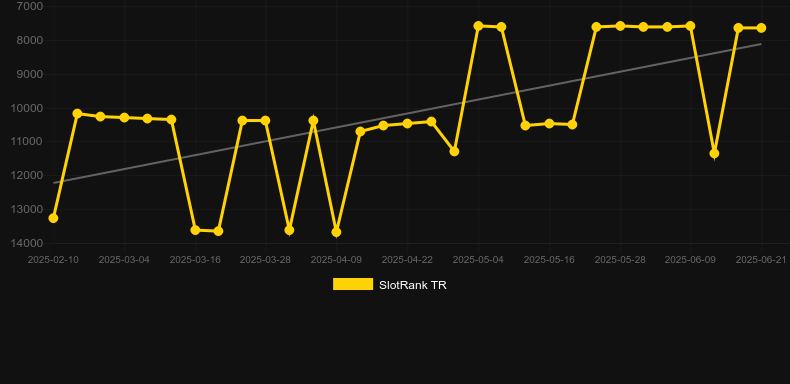790x384 pixels.
Task: Click the 7000 y-axis label
Action: (30, 6)
